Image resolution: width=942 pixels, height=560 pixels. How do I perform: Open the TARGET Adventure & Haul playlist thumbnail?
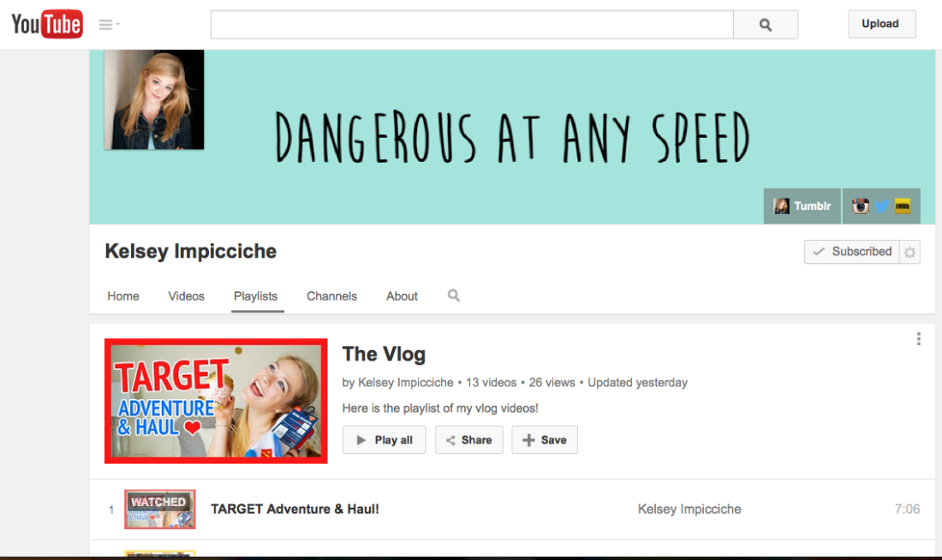(x=216, y=401)
